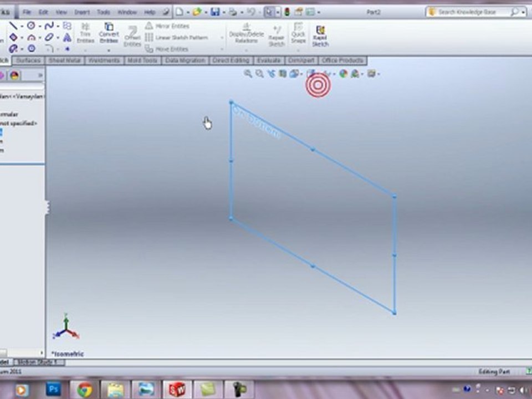Screen dimensions: 532x399
Task: Expand the Spline tool dropdown arrow
Action: click(x=58, y=26)
